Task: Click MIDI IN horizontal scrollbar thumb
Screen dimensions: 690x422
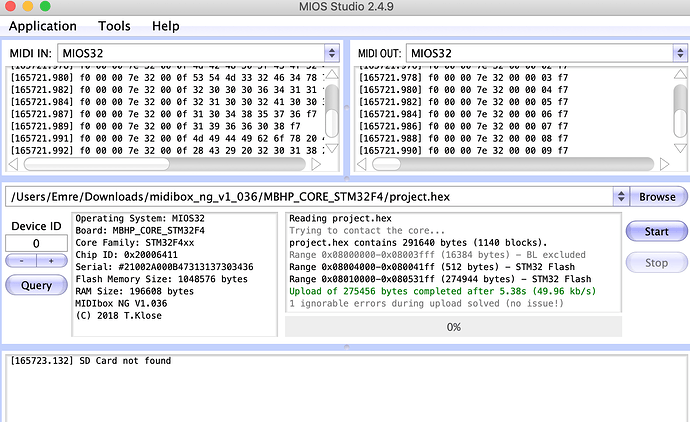Action: 97,165
